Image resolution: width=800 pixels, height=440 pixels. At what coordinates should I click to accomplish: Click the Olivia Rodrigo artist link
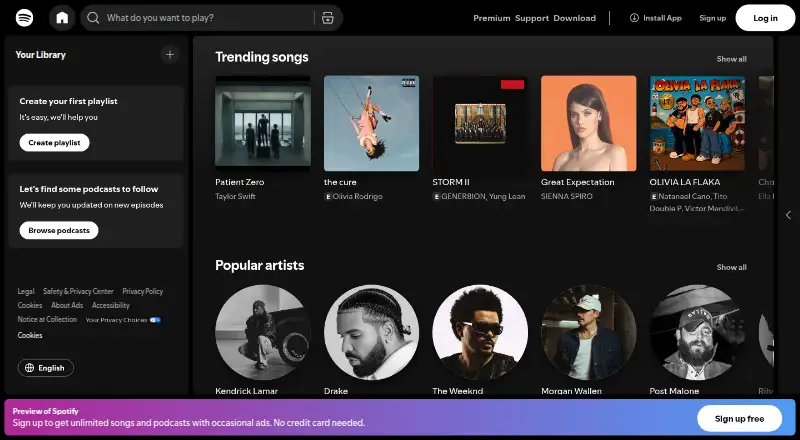click(358, 196)
